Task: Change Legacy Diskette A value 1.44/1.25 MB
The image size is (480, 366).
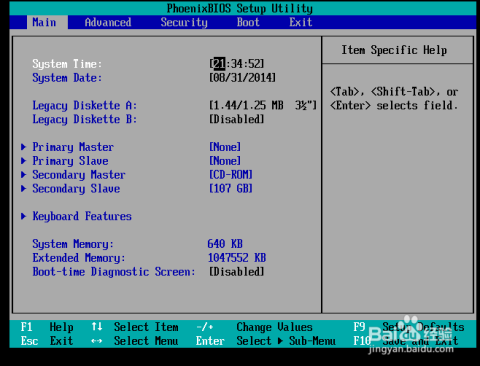Action: tap(263, 105)
